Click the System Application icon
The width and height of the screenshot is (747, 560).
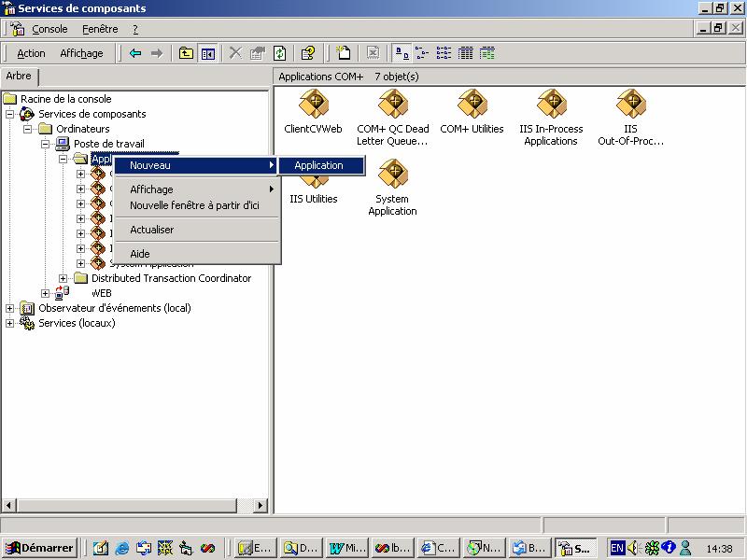392,174
